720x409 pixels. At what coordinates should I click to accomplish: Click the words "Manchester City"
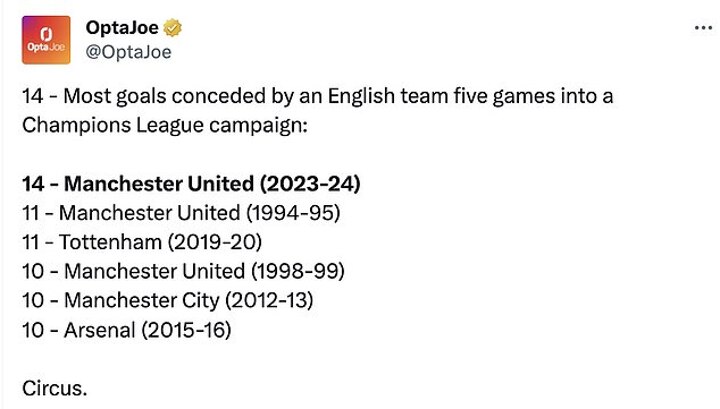[x=133, y=300]
